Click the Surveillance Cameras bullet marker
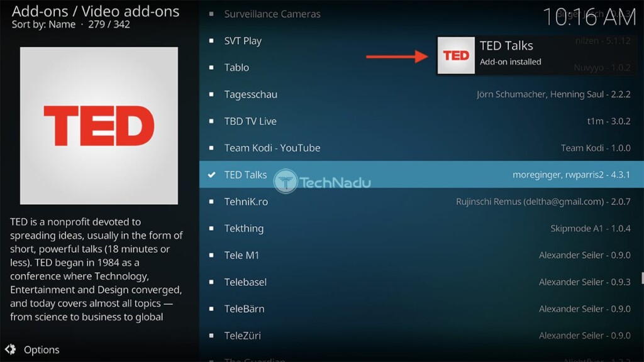This screenshot has width=644, height=362. (x=211, y=14)
